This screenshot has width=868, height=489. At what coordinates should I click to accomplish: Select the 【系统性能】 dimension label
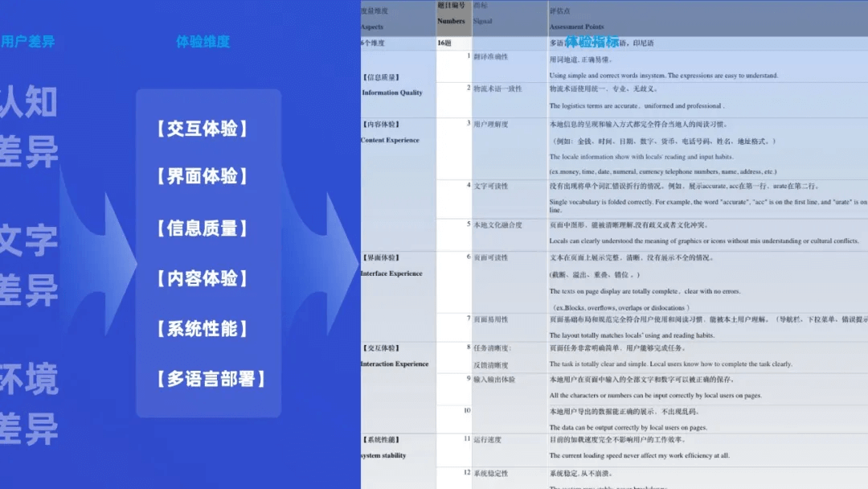[202, 328]
